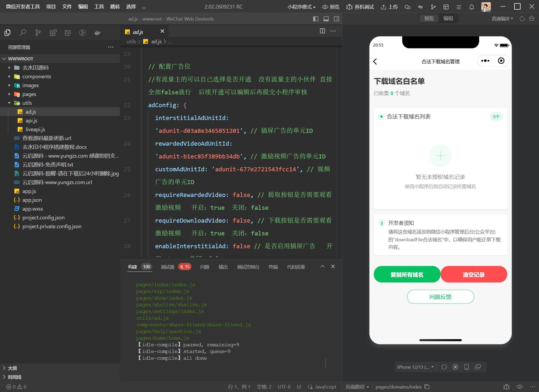
Task: Toggle the bottom panel layout icon
Action: click(x=326, y=19)
